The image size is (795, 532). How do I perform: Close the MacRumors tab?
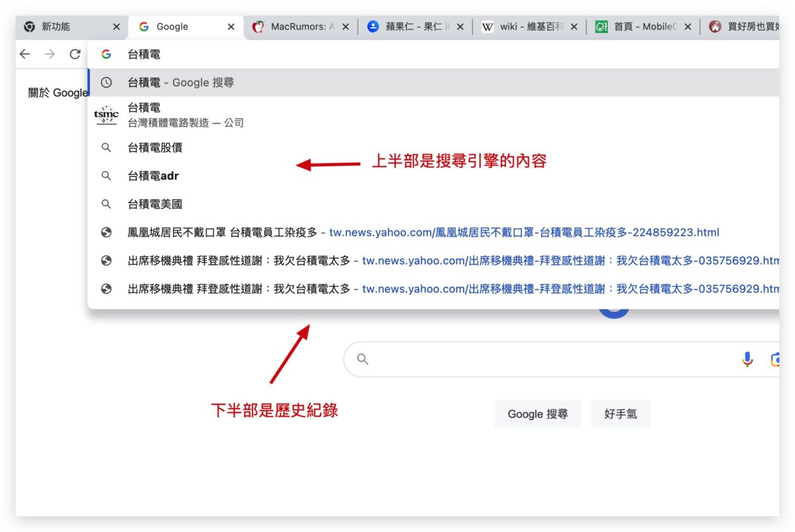click(x=345, y=27)
